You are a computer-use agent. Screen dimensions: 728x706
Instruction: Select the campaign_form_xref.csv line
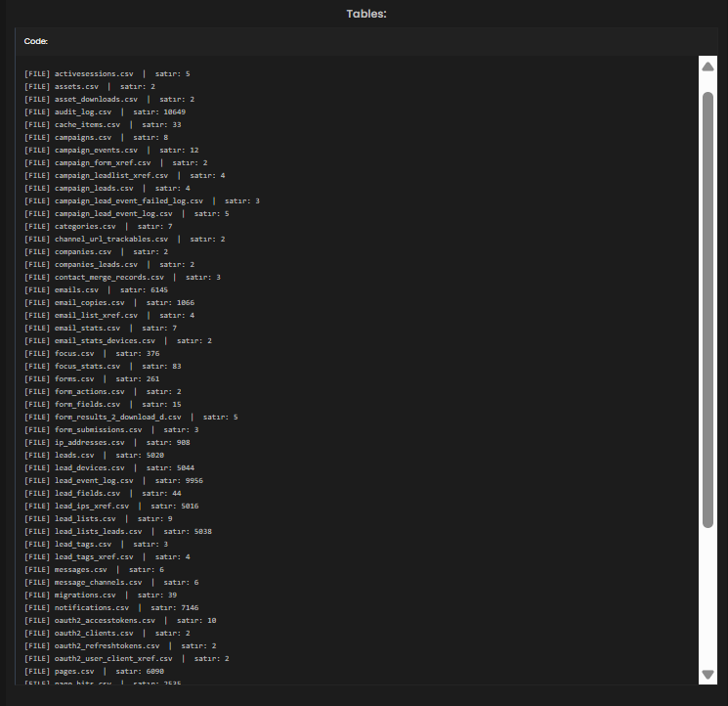pyautogui.click(x=115, y=163)
